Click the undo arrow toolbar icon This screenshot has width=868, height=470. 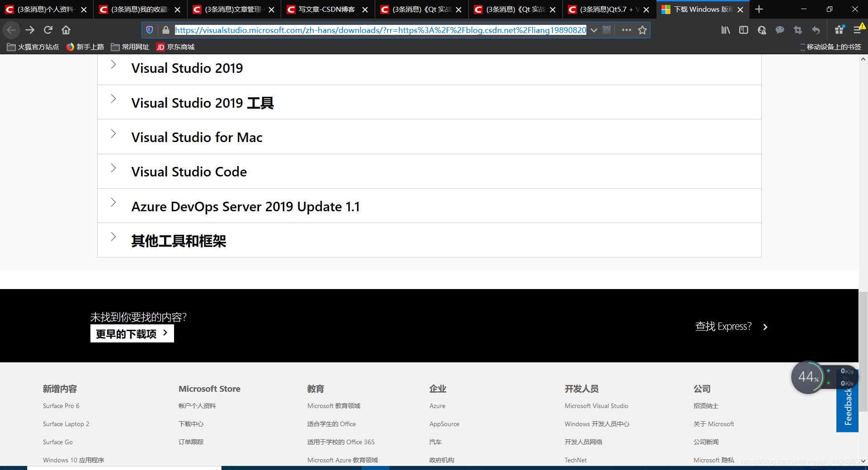point(816,30)
